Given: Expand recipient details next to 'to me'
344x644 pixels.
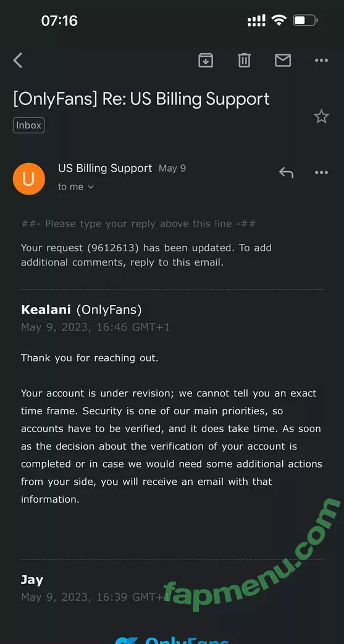Looking at the screenshot, I should 91,187.
